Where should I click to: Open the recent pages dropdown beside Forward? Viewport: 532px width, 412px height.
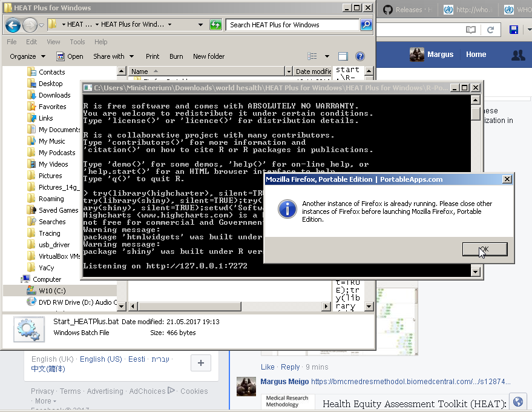(x=41, y=25)
